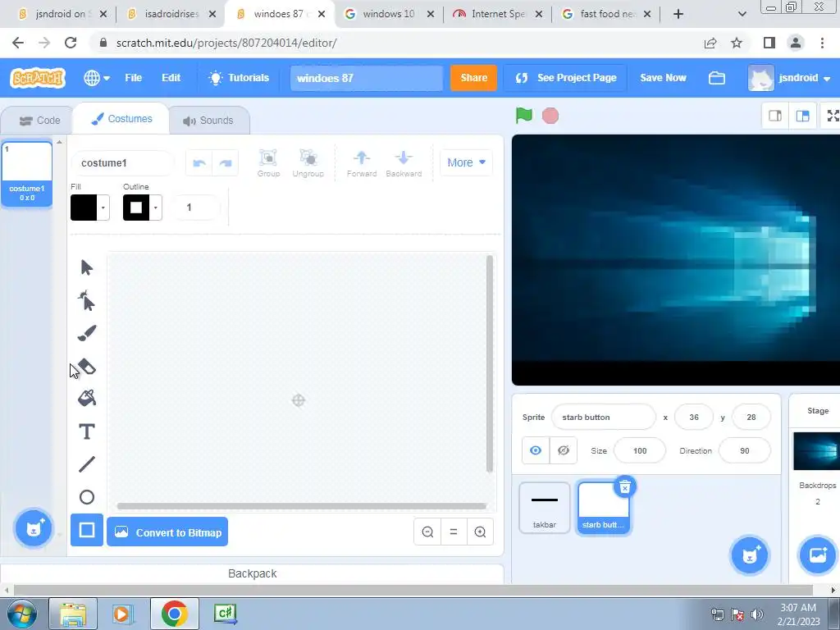Open the Edit menu
This screenshot has width=840, height=630.
[x=171, y=78]
